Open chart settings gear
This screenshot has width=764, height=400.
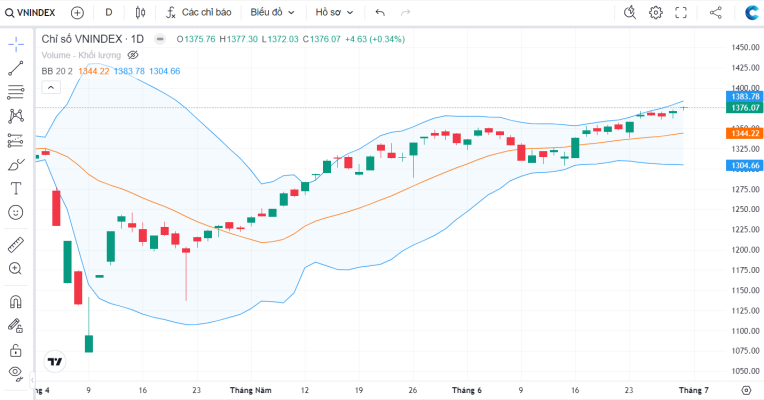656,13
